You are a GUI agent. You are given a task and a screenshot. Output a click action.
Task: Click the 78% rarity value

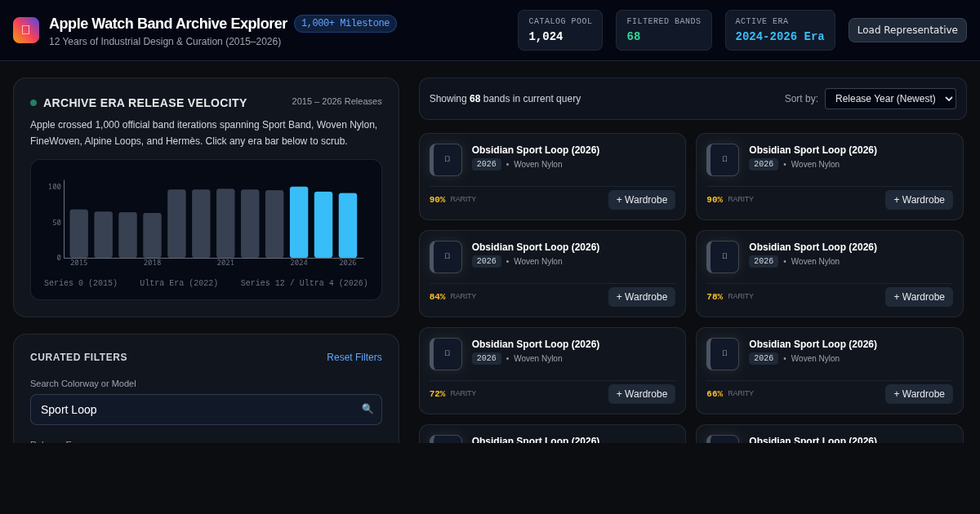click(x=715, y=297)
